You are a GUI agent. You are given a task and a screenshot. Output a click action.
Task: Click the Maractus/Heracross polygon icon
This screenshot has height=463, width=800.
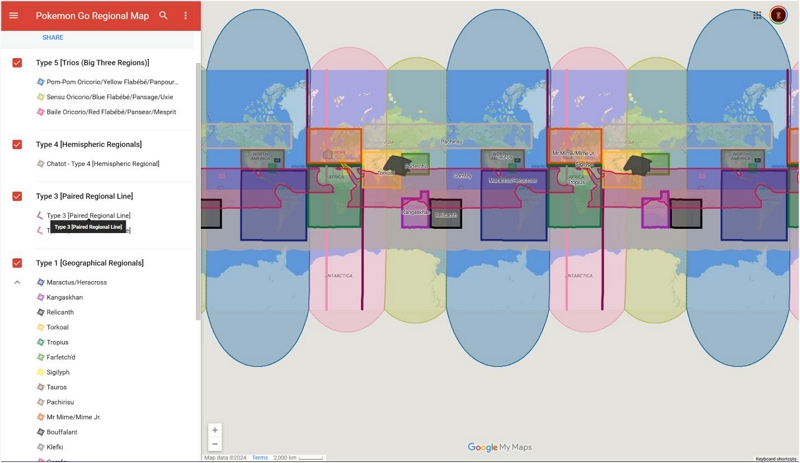pyautogui.click(x=41, y=282)
